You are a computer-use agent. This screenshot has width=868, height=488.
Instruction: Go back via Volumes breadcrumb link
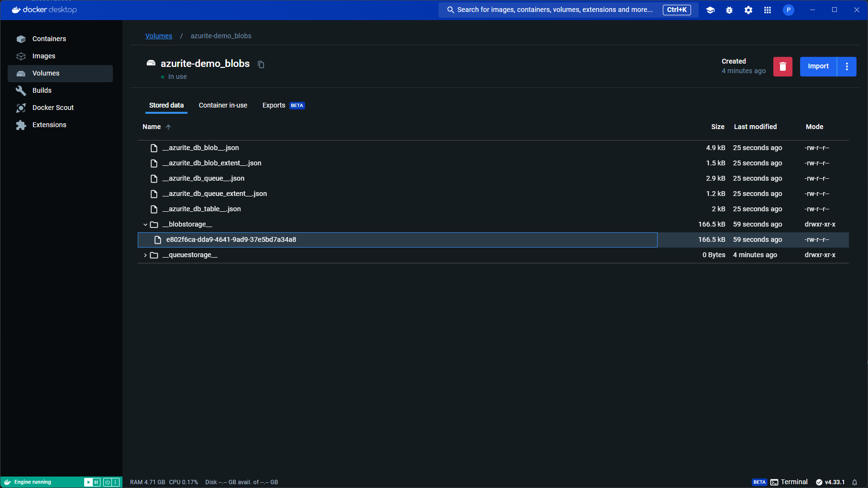coord(159,36)
